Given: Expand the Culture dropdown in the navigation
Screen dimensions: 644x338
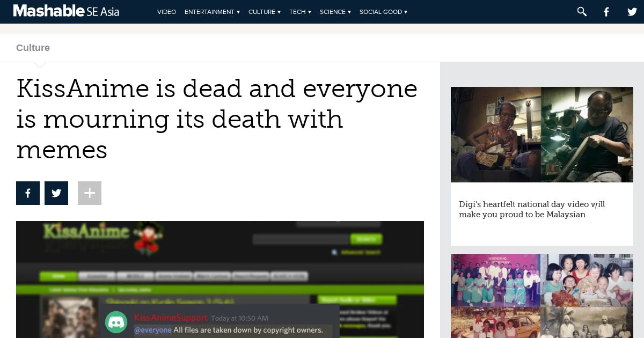Looking at the screenshot, I should (x=265, y=12).
